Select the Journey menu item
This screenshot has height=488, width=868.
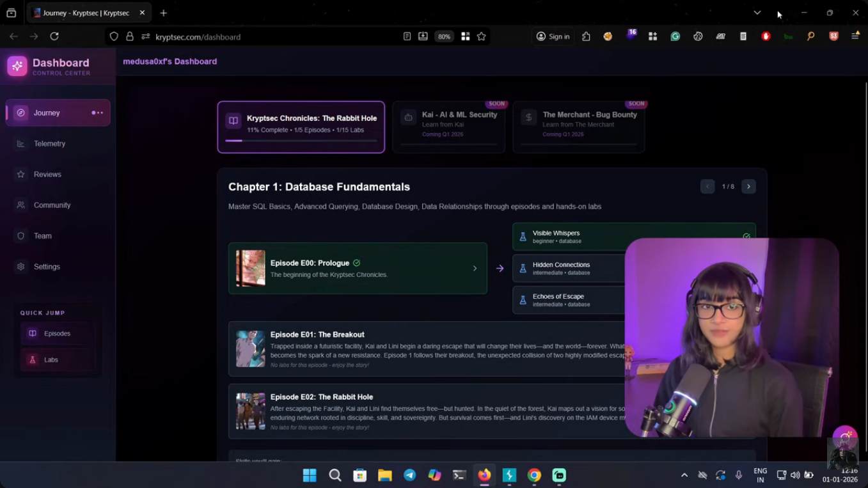[x=47, y=113]
